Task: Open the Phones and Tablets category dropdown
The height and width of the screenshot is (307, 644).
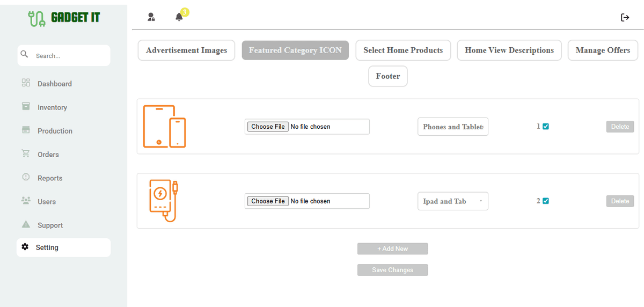Action: [x=452, y=127]
